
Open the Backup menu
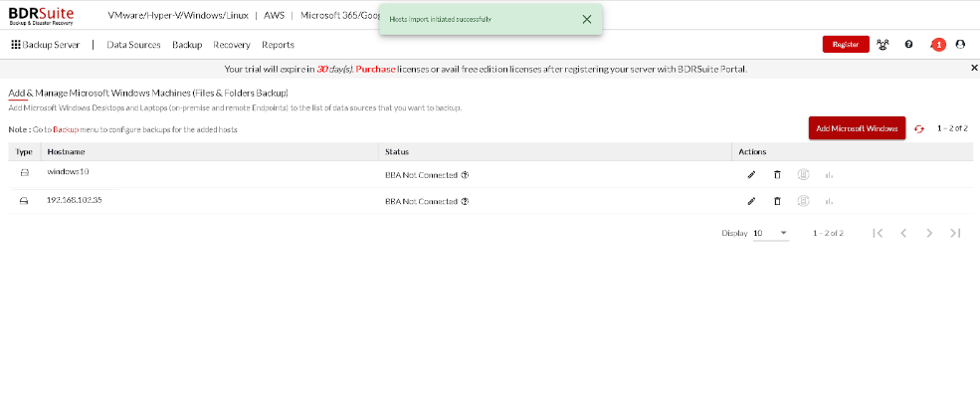(x=187, y=45)
